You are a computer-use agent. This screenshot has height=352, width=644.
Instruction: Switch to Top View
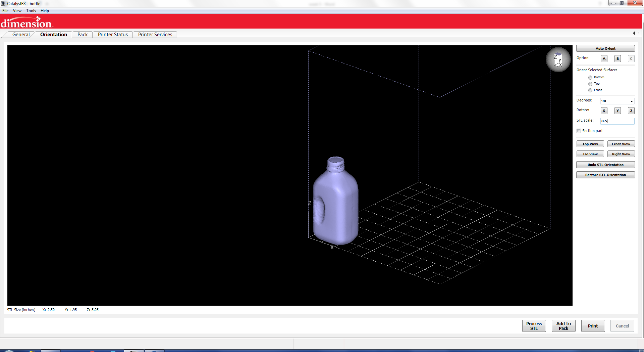(x=590, y=144)
